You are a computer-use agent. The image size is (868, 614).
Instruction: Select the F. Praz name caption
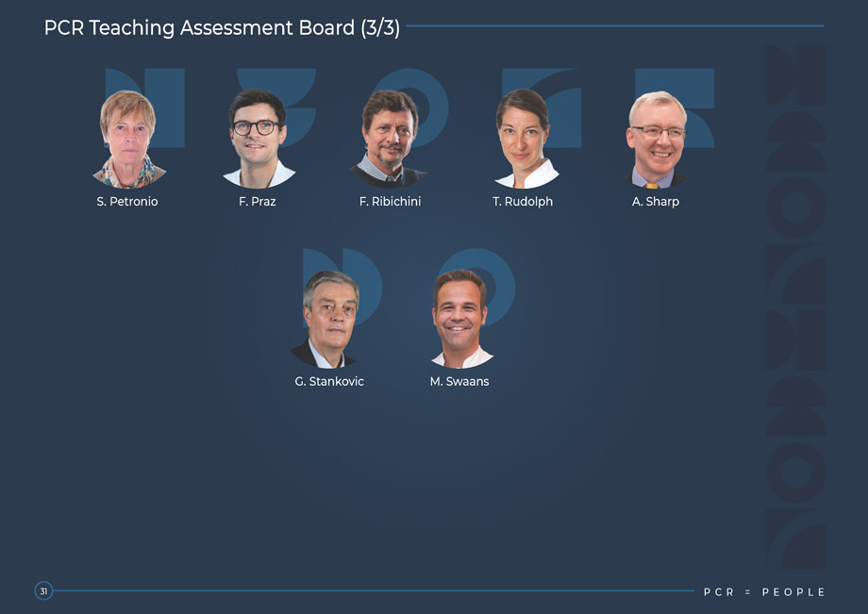click(x=258, y=202)
